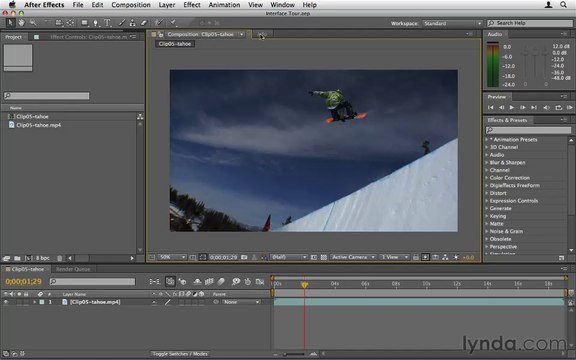Click the Project panel new folder icon

click(17, 258)
